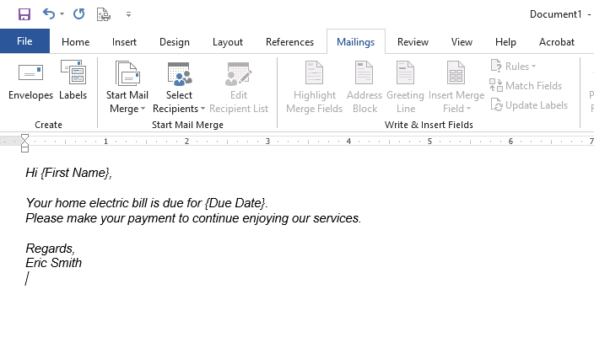This screenshot has height=364, width=594.
Task: Click the 'Regards,' line
Action: click(x=51, y=249)
